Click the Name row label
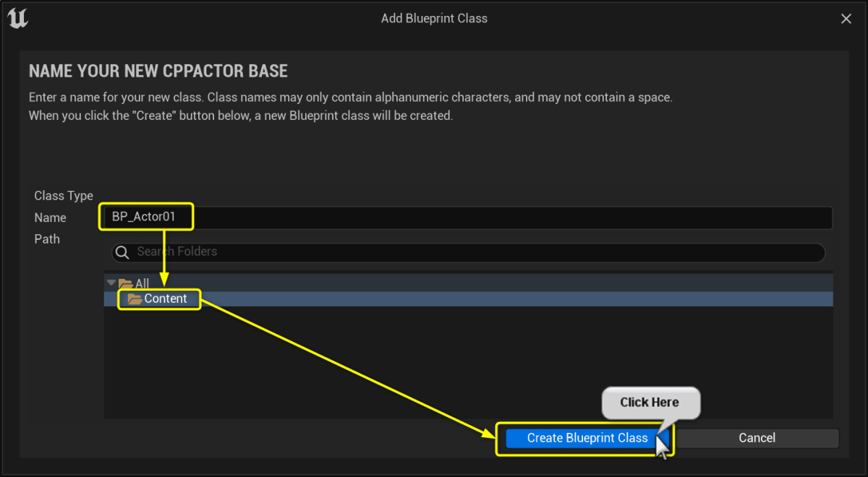This screenshot has height=477, width=868. coord(50,217)
